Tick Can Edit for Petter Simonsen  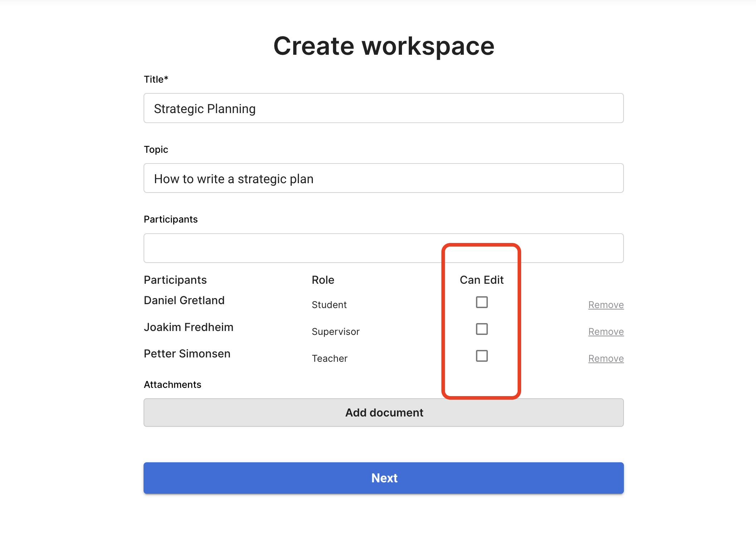[481, 356]
